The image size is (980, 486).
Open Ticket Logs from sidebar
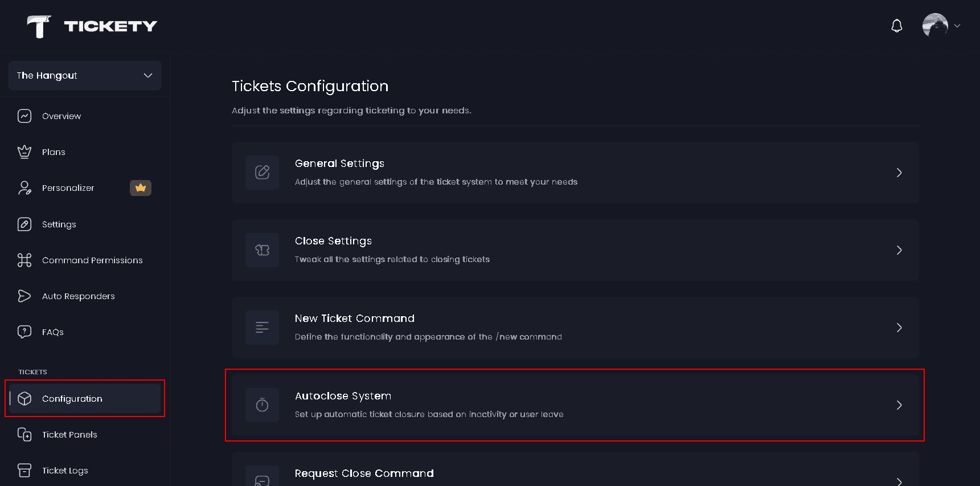click(65, 471)
